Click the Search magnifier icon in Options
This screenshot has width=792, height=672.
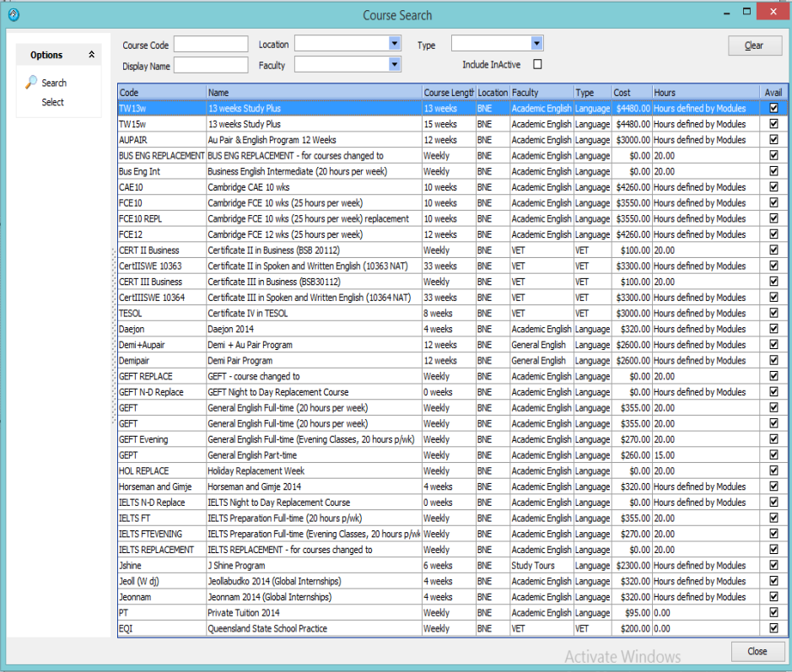(31, 83)
